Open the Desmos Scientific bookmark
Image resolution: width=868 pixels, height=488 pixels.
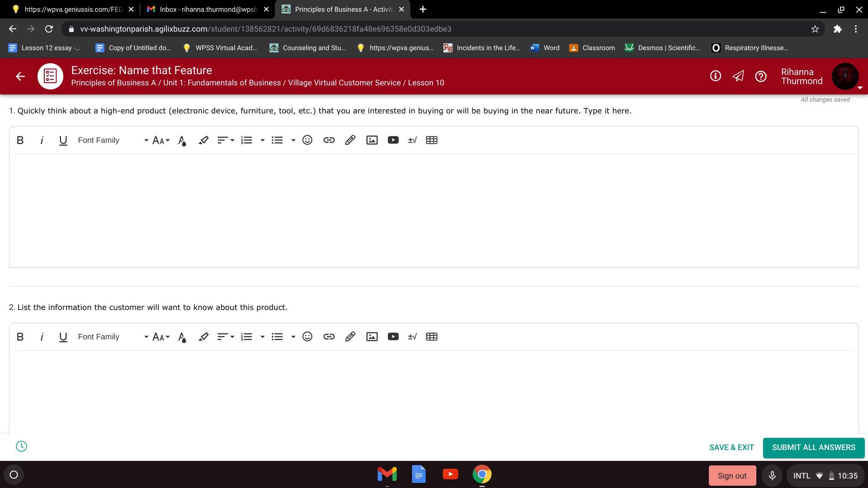point(663,48)
